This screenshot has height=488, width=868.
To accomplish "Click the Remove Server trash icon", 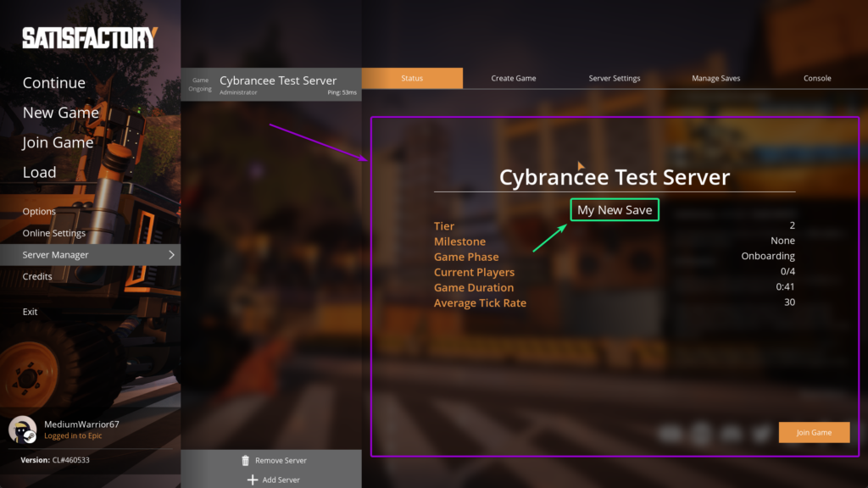I will (x=246, y=460).
